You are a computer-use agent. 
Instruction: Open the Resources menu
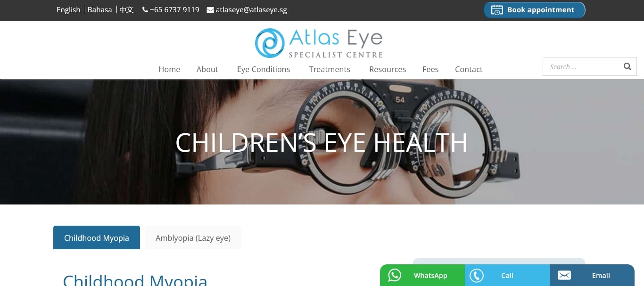[388, 69]
